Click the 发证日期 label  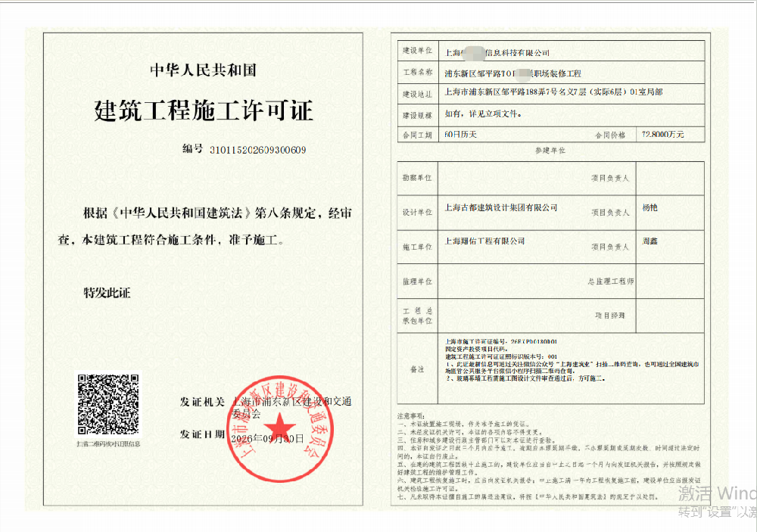tap(202, 434)
